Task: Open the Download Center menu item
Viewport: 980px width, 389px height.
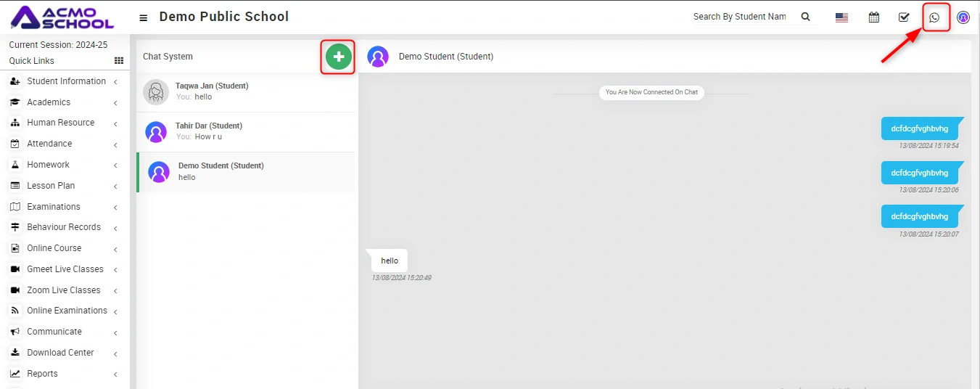Action: point(60,353)
